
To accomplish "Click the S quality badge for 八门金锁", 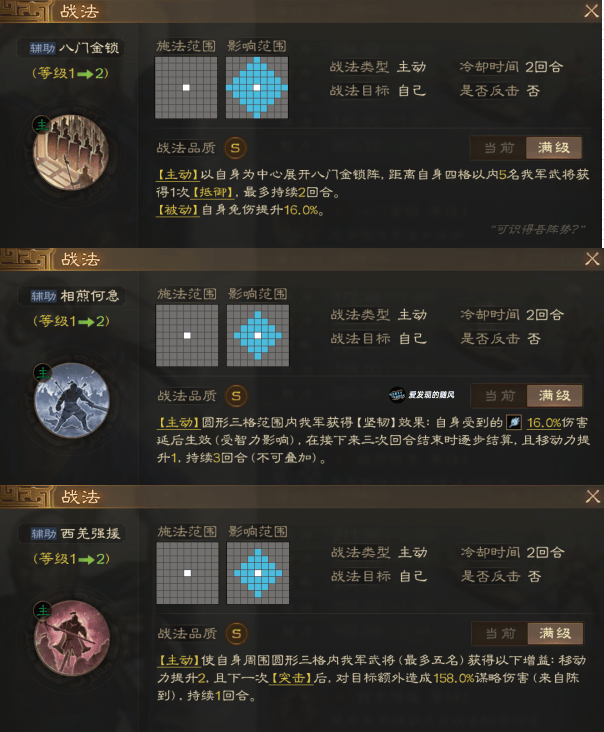I will coord(235,148).
